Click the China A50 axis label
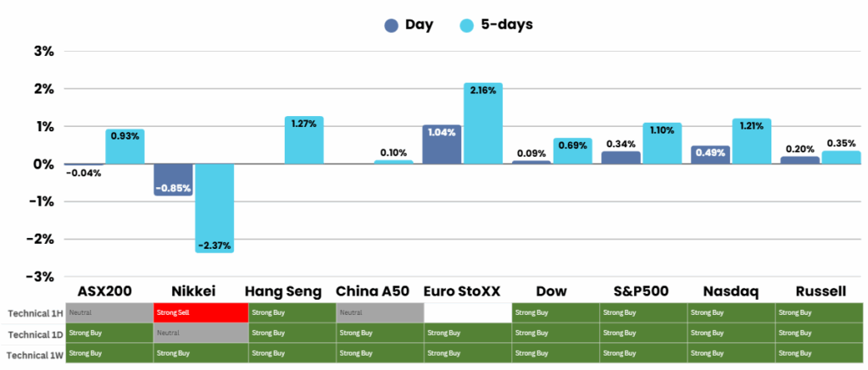Viewport: 868px width, 370px height. 373,291
